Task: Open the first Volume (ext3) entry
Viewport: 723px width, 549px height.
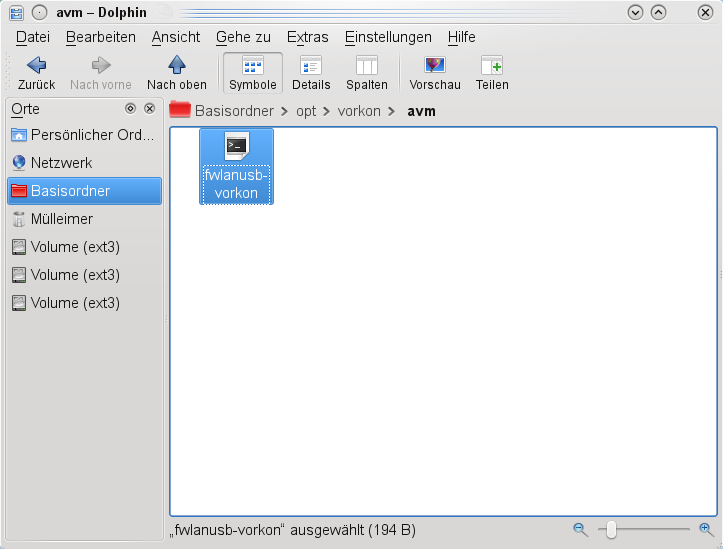Action: tap(84, 247)
